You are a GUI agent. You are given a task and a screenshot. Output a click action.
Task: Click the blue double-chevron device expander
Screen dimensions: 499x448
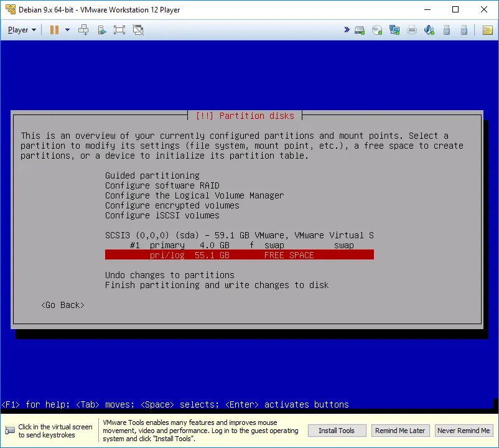point(347,30)
